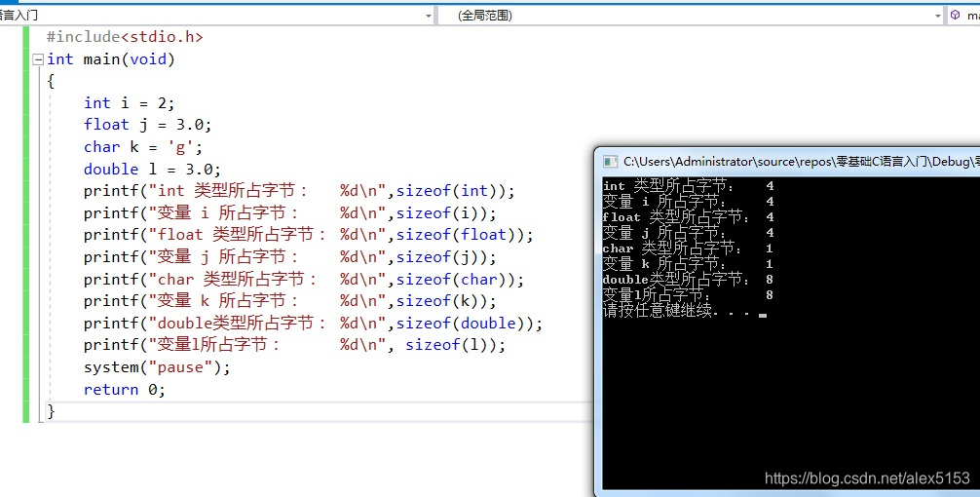Click the line double l = 3.0;

[x=153, y=169]
